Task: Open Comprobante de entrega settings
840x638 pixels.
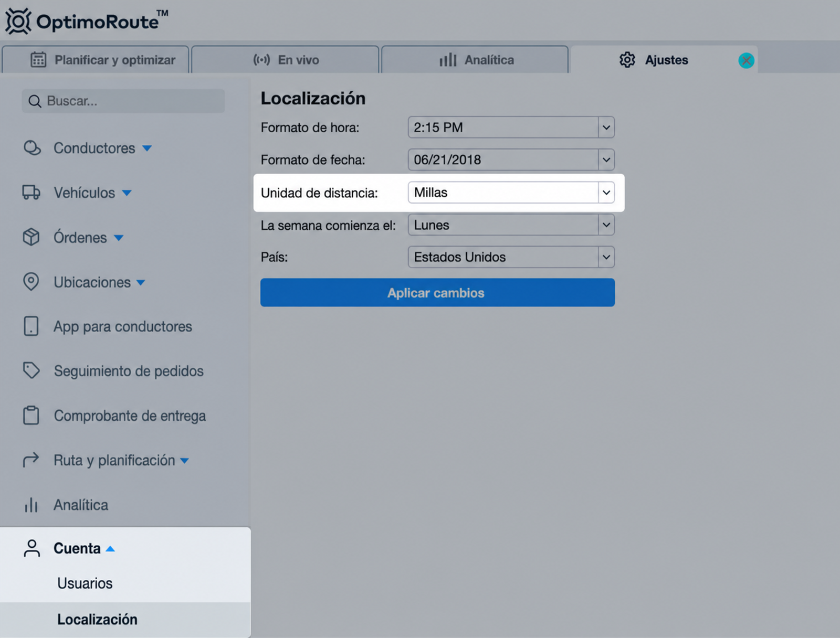Action: point(130,416)
